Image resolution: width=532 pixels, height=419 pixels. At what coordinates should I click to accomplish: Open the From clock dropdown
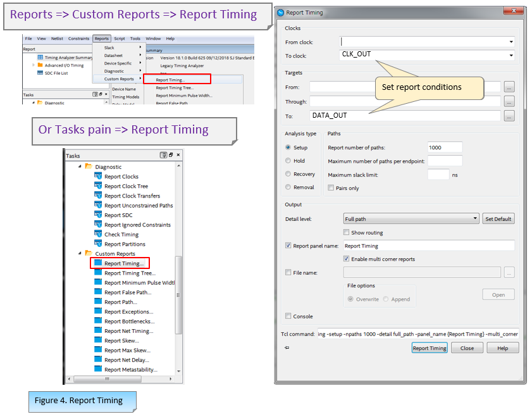pyautogui.click(x=510, y=42)
